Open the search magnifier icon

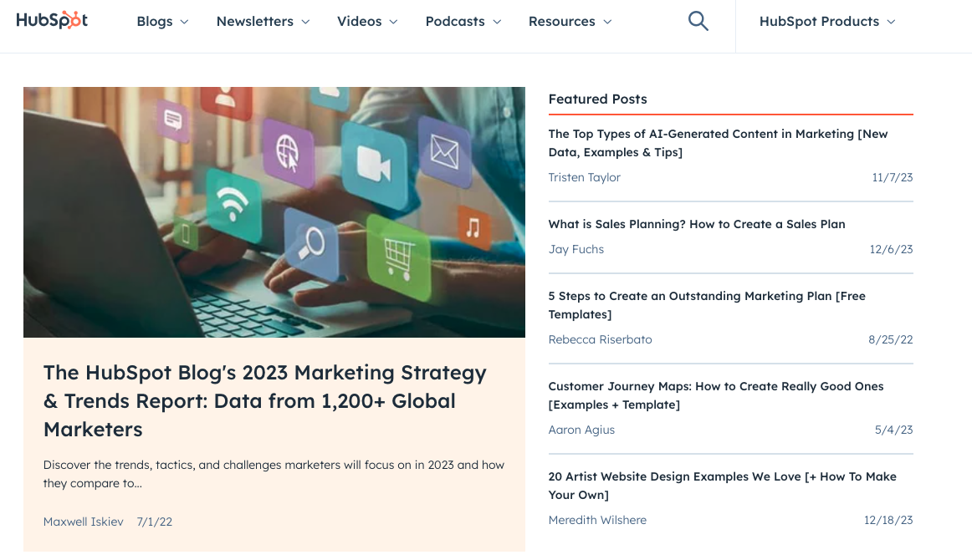(x=698, y=21)
